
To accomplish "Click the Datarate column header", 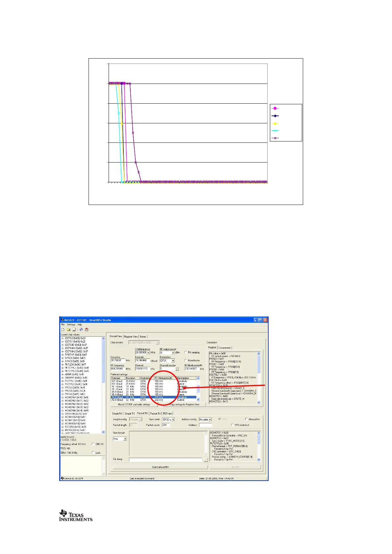I will (x=118, y=378).
